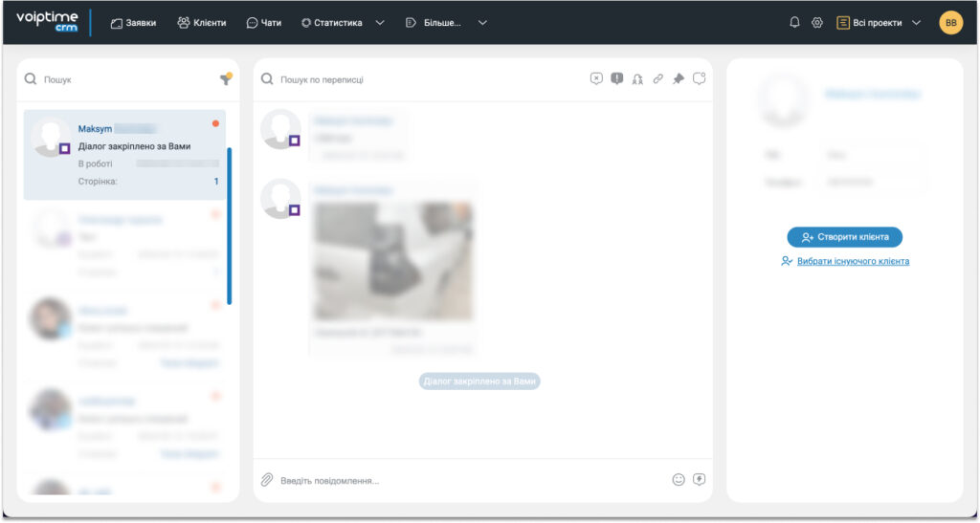This screenshot has width=980, height=523.
Task: Open the Заявки section
Action: 133,22
